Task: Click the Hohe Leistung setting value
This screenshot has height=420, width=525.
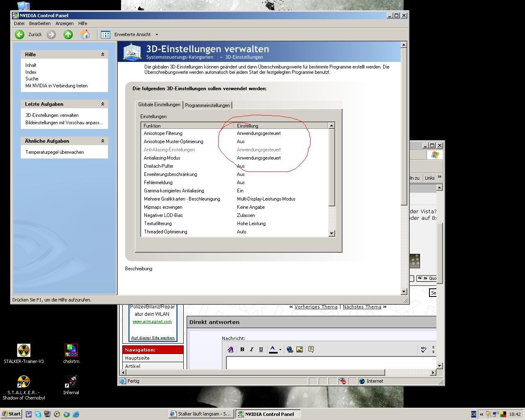Action: click(x=251, y=224)
